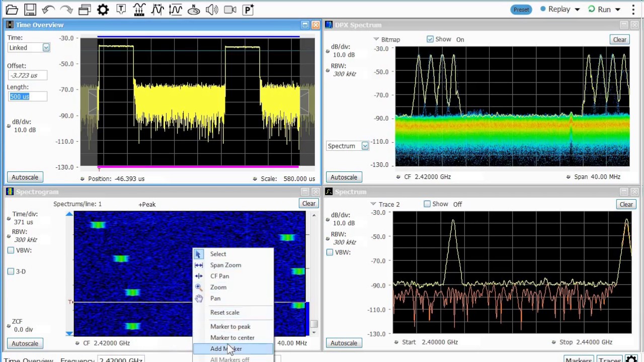Toggle the DPX Bitmap Show checkbox

430,39
